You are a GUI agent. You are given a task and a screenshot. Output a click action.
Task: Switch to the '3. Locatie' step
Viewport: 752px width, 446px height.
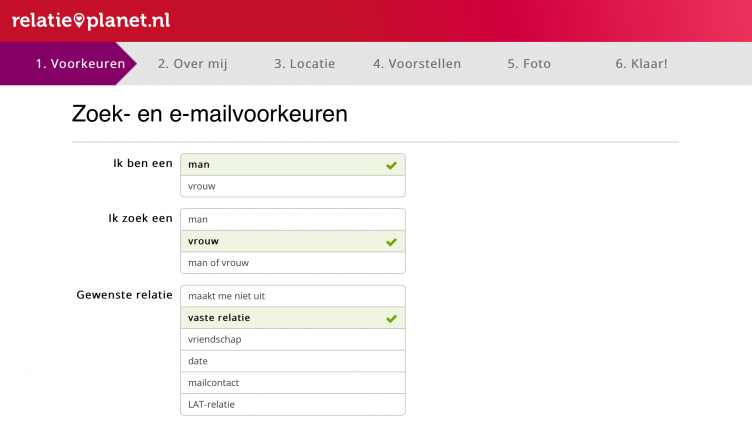pos(305,64)
